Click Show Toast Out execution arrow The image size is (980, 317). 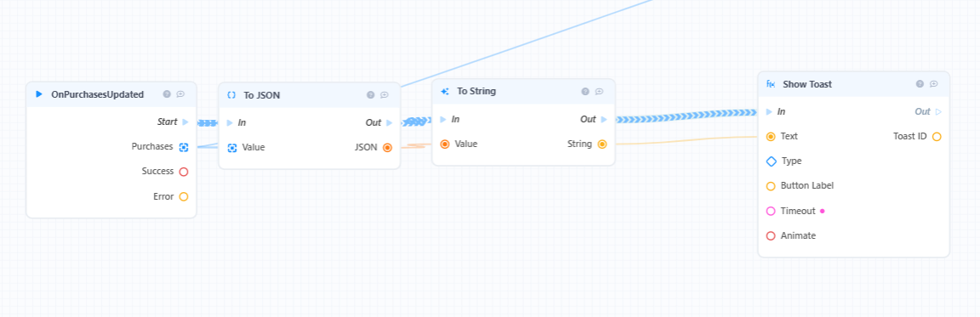point(938,111)
